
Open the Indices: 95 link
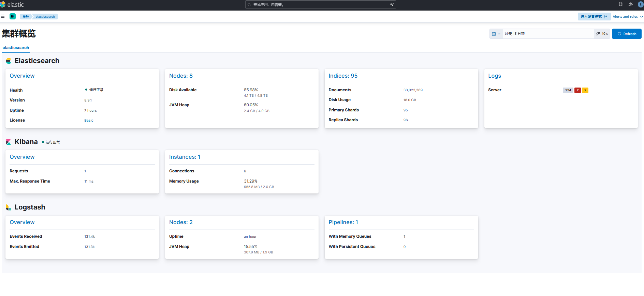pos(343,76)
